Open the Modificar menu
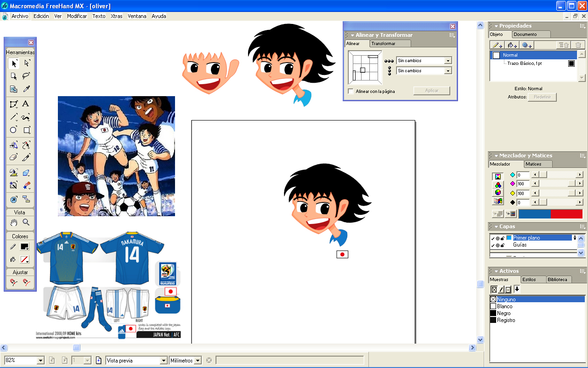 click(x=77, y=16)
